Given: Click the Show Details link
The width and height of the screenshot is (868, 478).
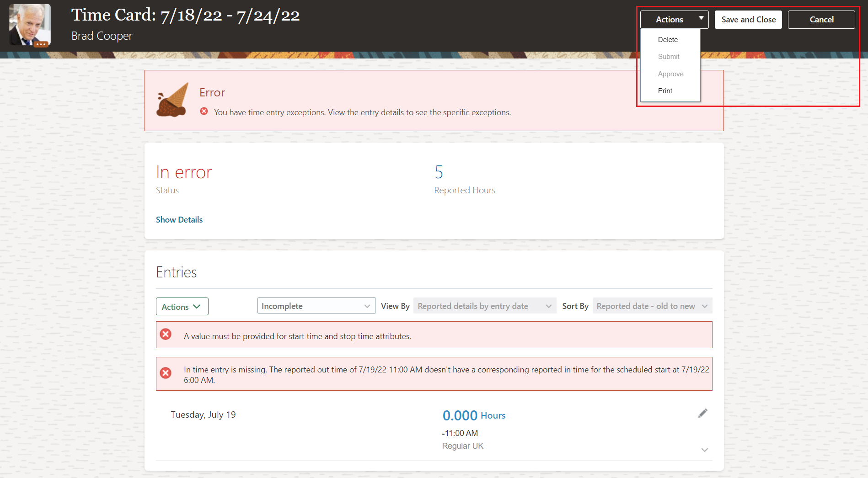Looking at the screenshot, I should [x=179, y=220].
